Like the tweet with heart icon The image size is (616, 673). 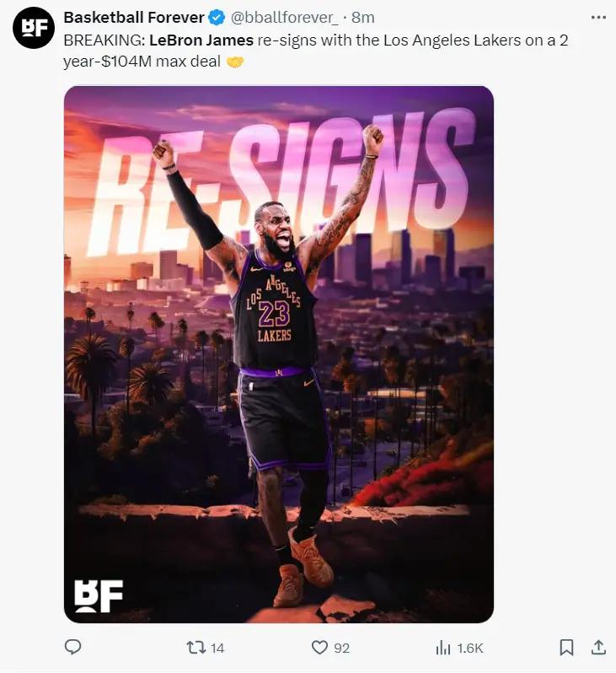point(319,647)
